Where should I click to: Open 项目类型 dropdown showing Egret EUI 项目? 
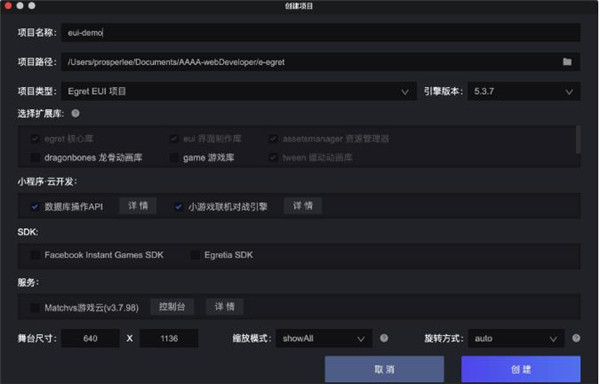239,91
